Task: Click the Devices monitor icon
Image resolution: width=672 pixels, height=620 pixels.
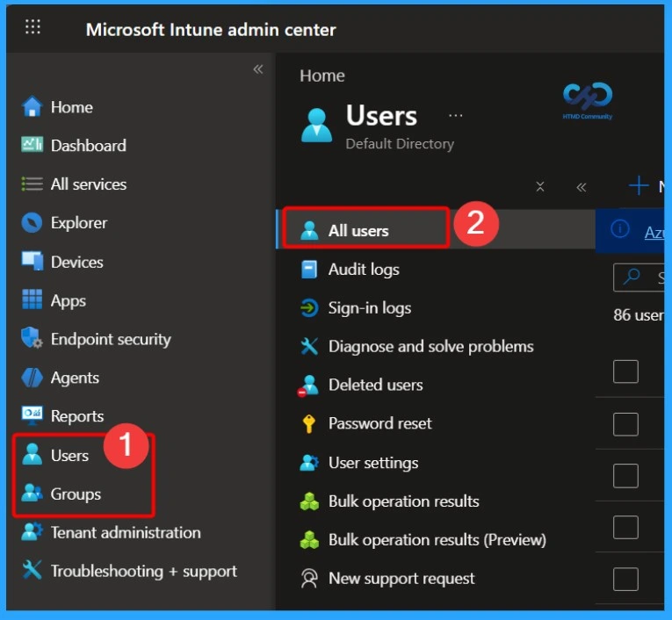Action: [x=33, y=261]
